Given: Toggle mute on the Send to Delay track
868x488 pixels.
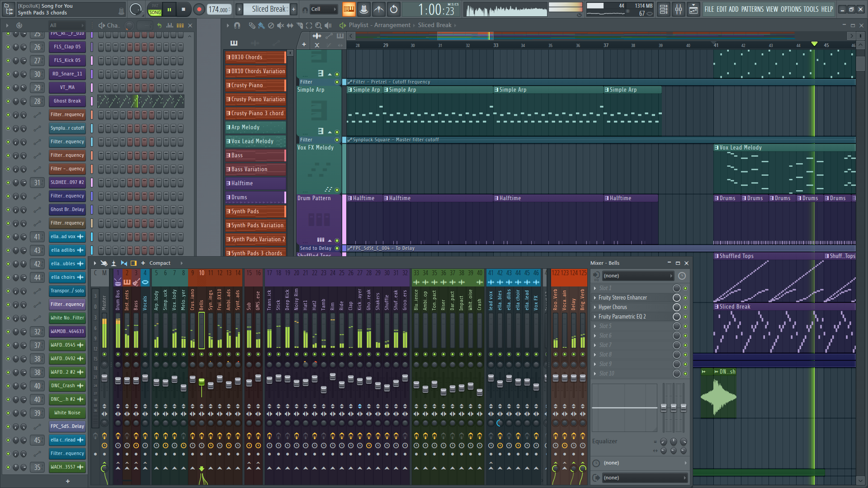Looking at the screenshot, I should (337, 248).
